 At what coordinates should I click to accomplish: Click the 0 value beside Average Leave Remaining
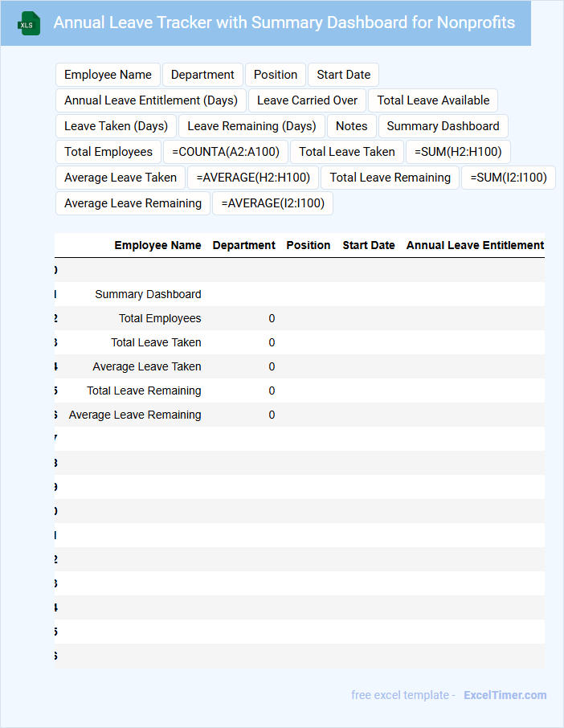coord(272,415)
